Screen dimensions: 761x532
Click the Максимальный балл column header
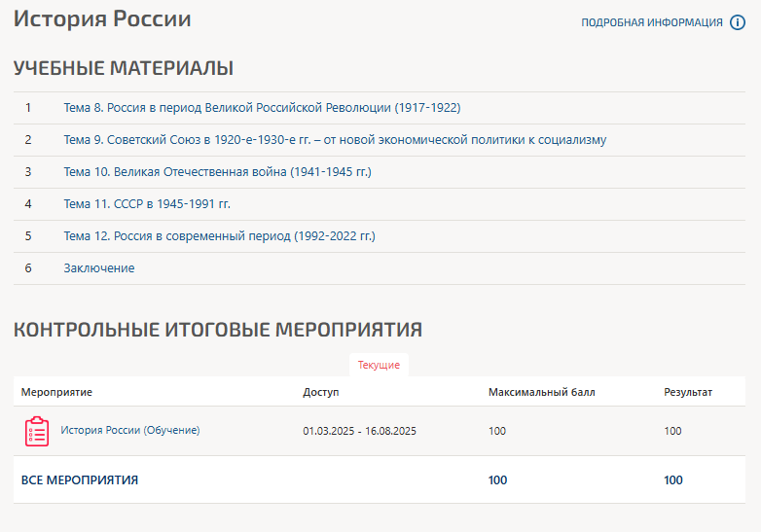541,392
